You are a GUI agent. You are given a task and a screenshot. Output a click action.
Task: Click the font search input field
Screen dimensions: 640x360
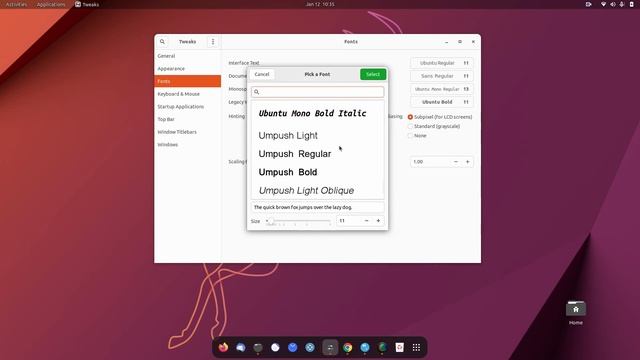point(318,92)
